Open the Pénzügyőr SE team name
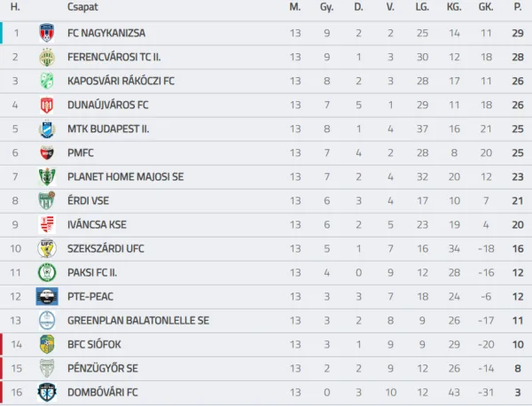Viewport: 532px width, 406px height. coord(102,368)
